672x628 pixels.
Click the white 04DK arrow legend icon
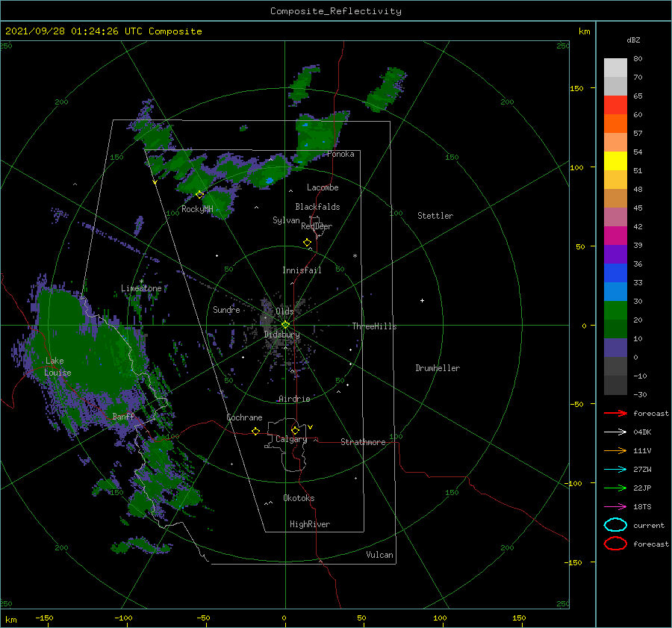coord(615,432)
